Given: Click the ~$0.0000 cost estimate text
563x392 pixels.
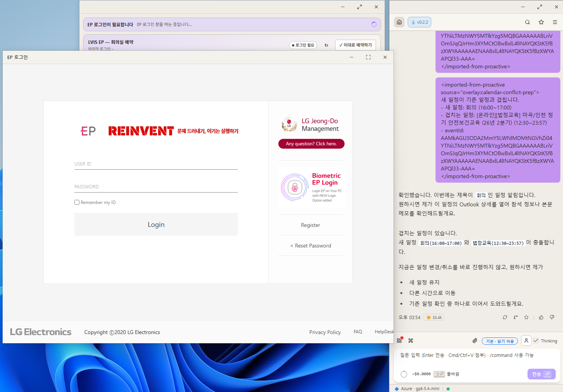Looking at the screenshot, I should (421, 374).
